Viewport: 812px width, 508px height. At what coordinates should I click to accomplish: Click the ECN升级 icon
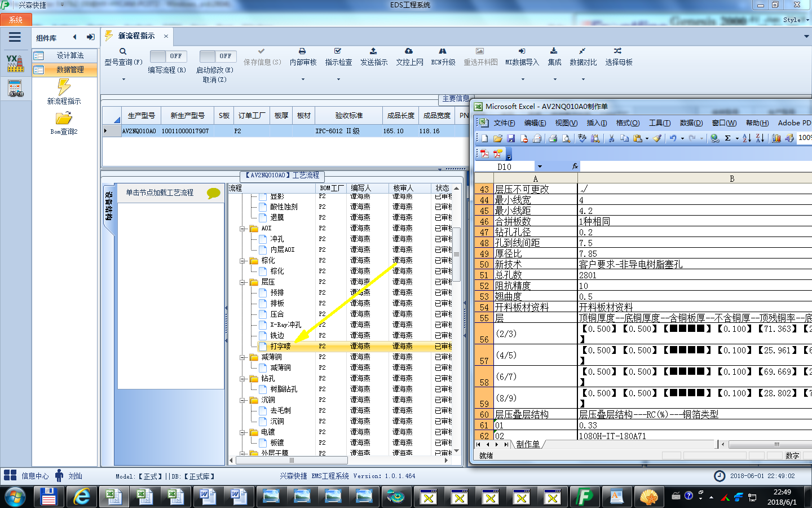click(443, 51)
